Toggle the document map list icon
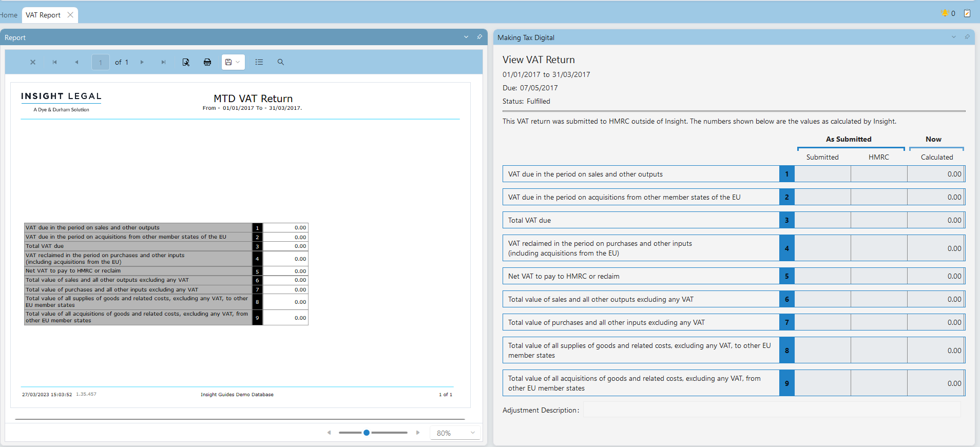The height and width of the screenshot is (447, 980). [259, 62]
